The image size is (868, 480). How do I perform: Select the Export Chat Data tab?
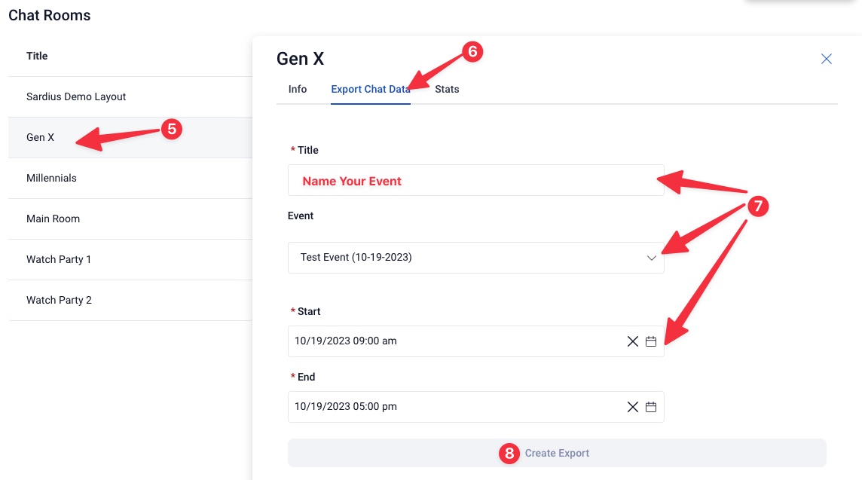pyautogui.click(x=371, y=89)
